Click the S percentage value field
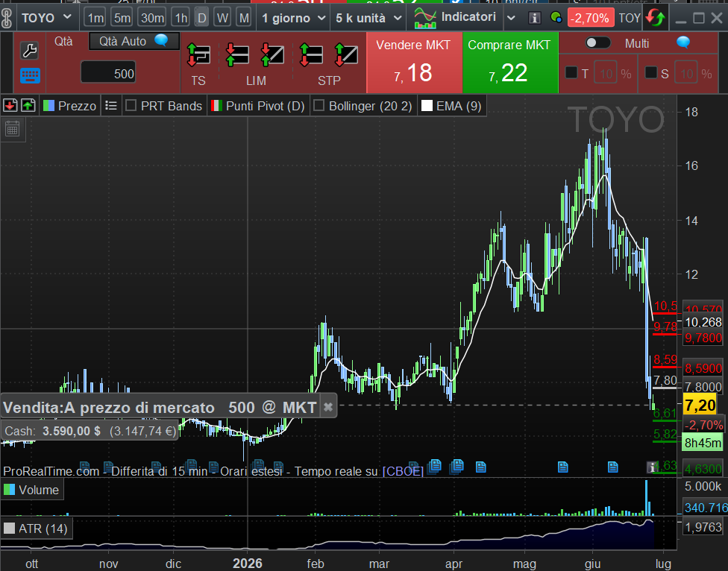The image size is (728, 571). pyautogui.click(x=687, y=74)
